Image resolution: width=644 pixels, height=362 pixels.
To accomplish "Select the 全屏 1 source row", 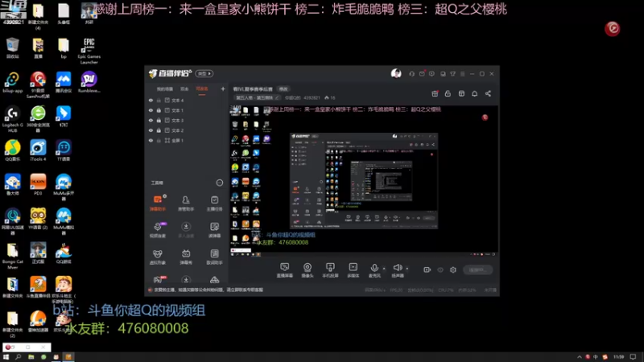I will (x=187, y=140).
